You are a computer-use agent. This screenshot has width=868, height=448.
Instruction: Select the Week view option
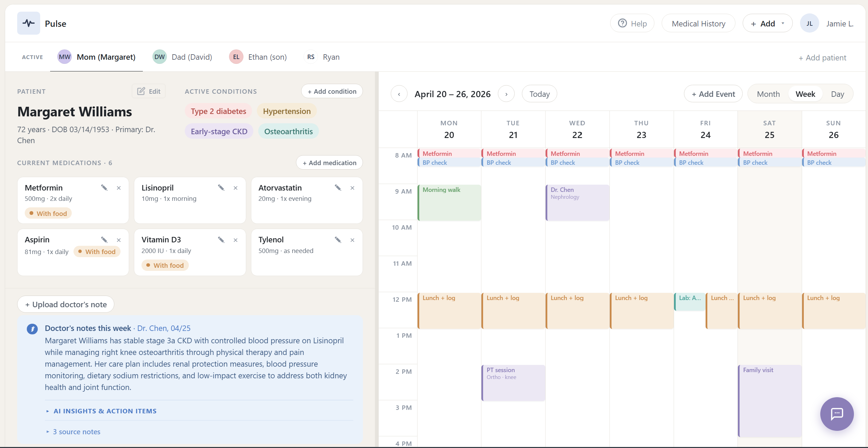coord(805,94)
